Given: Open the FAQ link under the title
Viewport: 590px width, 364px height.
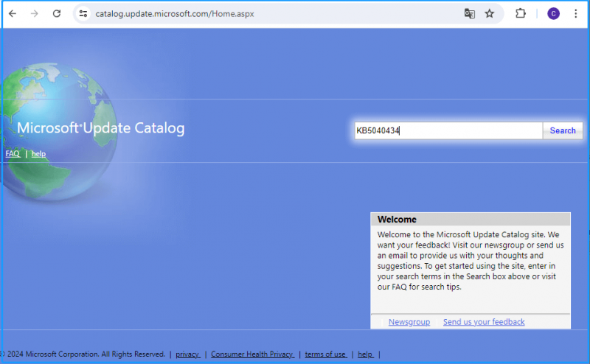Looking at the screenshot, I should coord(13,154).
